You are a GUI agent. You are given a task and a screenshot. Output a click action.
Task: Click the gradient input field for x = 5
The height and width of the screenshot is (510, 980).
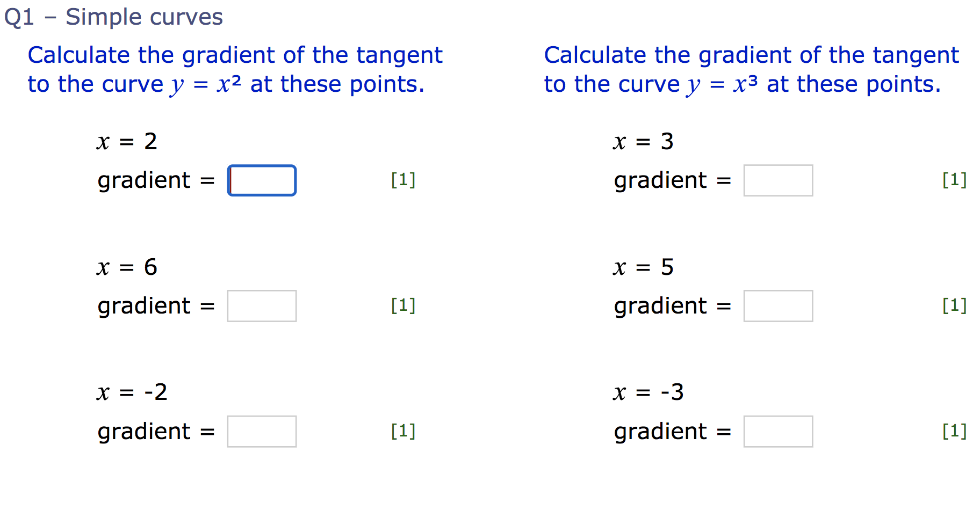[778, 306]
